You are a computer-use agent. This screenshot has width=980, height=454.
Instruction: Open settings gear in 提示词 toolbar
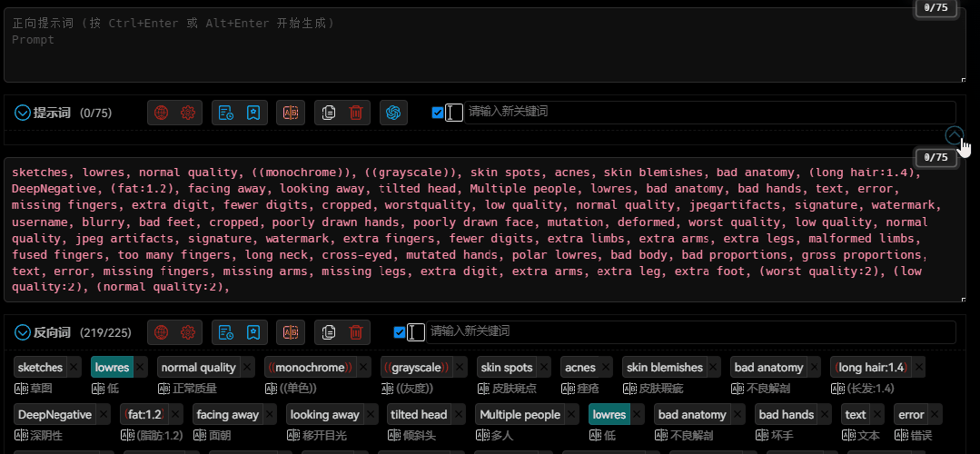click(187, 113)
